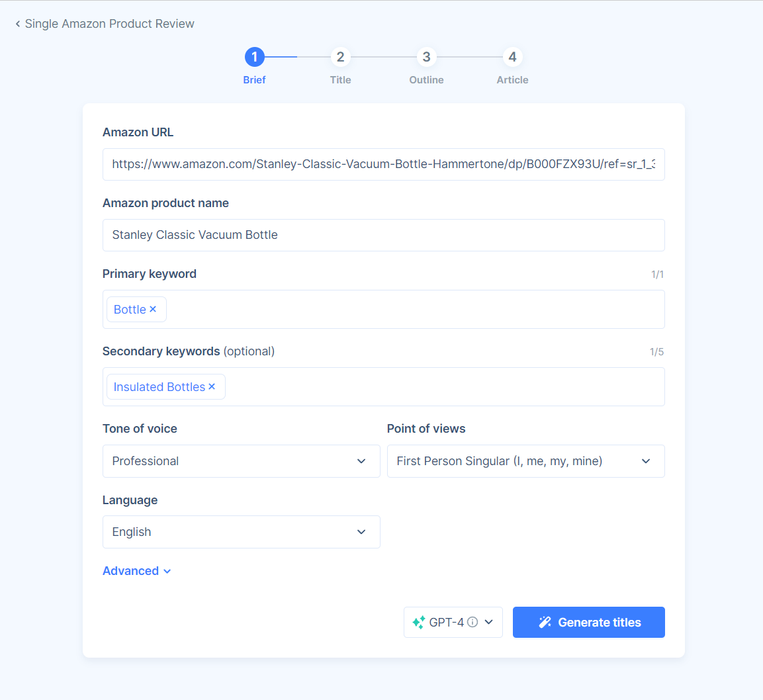
Task: Click the back chevron beside Single Amazon Product Review
Action: (17, 23)
